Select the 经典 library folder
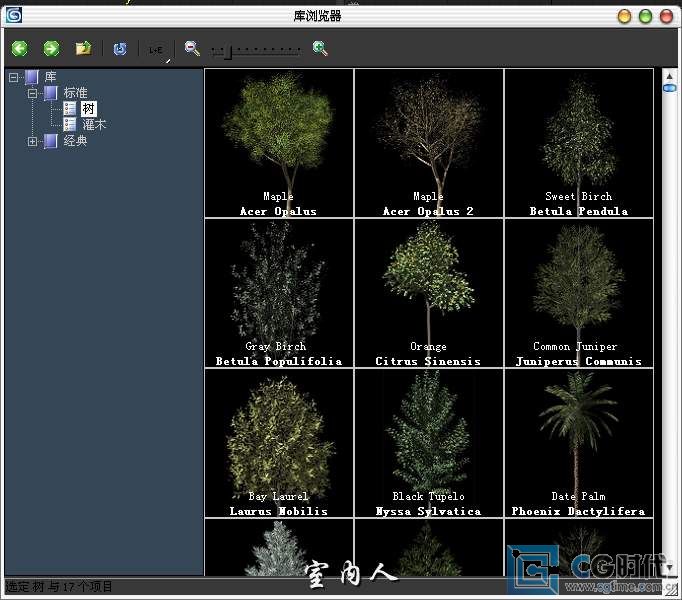This screenshot has width=682, height=600. tap(76, 141)
